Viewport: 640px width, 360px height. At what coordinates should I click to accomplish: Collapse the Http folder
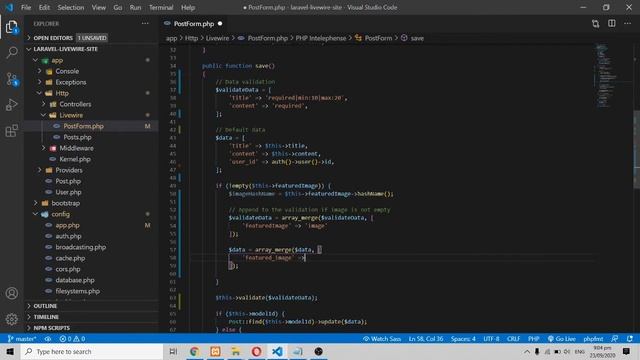pos(62,93)
